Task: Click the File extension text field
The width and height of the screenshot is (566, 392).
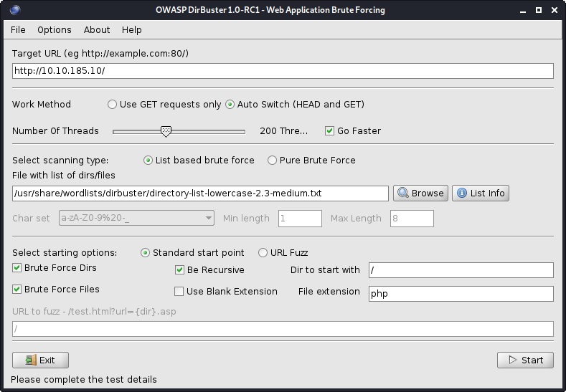Action: pyautogui.click(x=461, y=294)
